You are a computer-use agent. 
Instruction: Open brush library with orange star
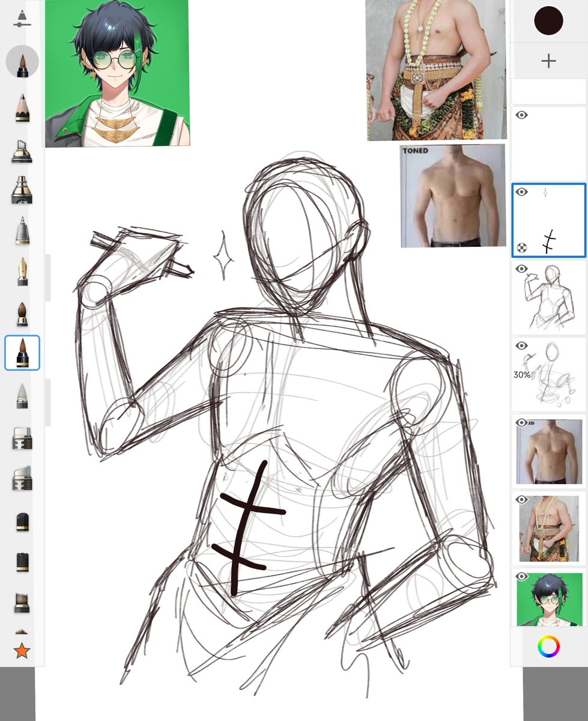tap(22, 650)
